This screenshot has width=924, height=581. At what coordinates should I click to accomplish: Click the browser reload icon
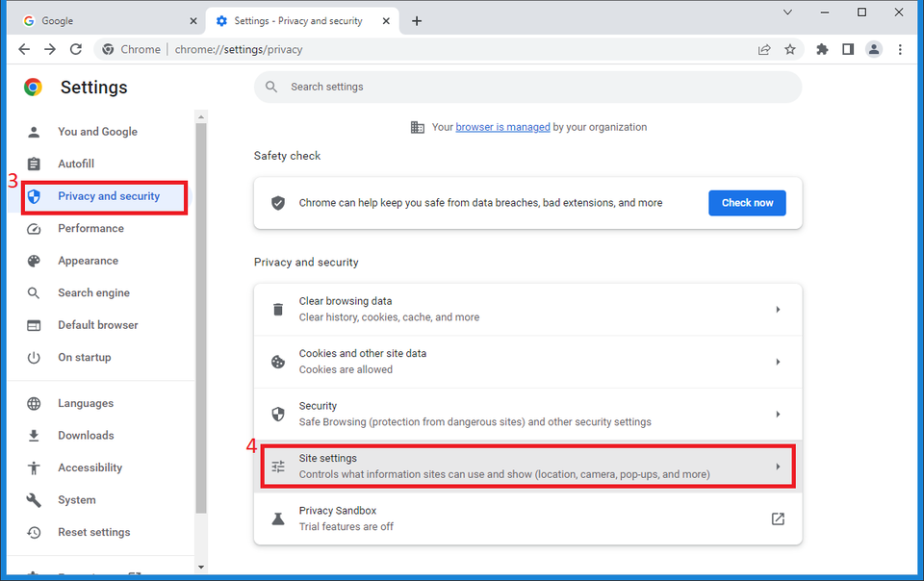coord(76,49)
